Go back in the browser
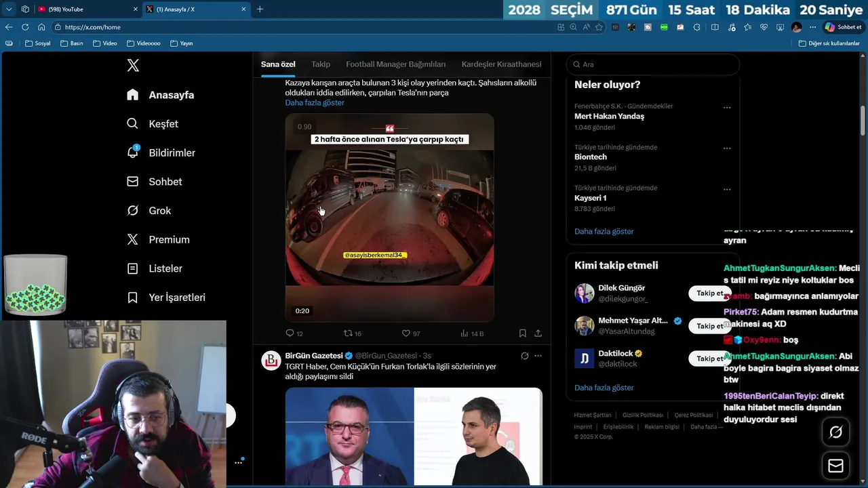The image size is (868, 488). (x=9, y=27)
